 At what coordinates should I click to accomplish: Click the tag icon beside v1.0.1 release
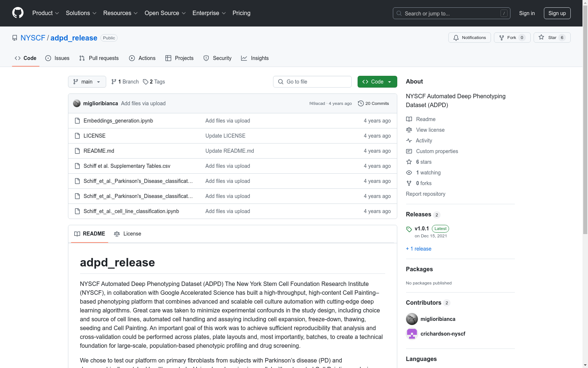(409, 229)
